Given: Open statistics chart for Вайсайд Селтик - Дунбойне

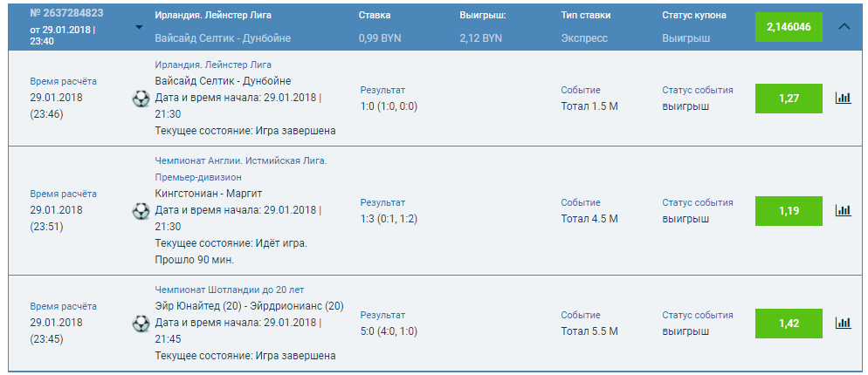Looking at the screenshot, I should pos(843,98).
